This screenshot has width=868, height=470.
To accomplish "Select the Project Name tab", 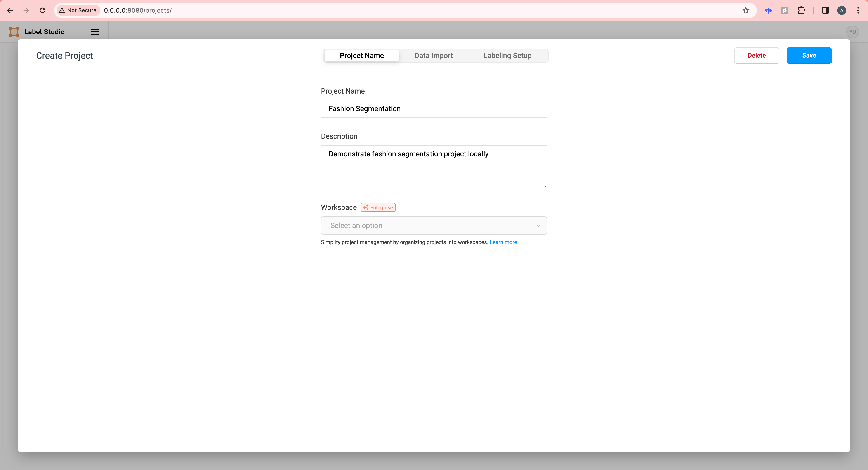I will [x=362, y=56].
